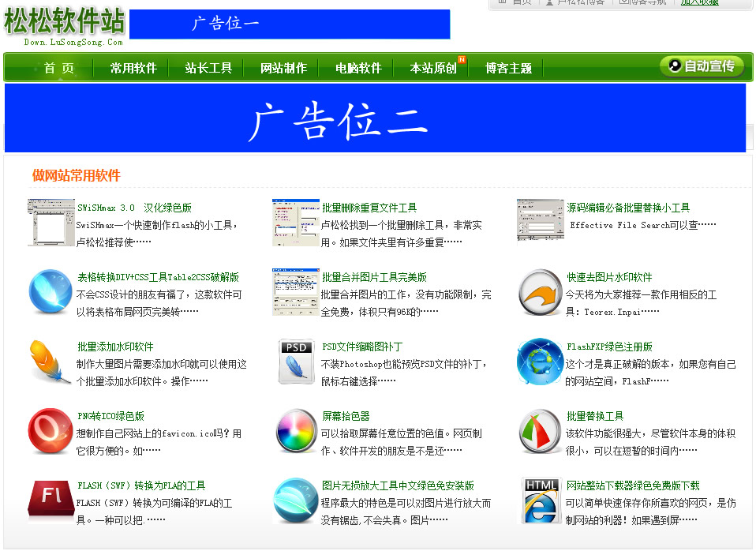Click the 松松软件站 site logo
756x551 pixels.
point(64,25)
